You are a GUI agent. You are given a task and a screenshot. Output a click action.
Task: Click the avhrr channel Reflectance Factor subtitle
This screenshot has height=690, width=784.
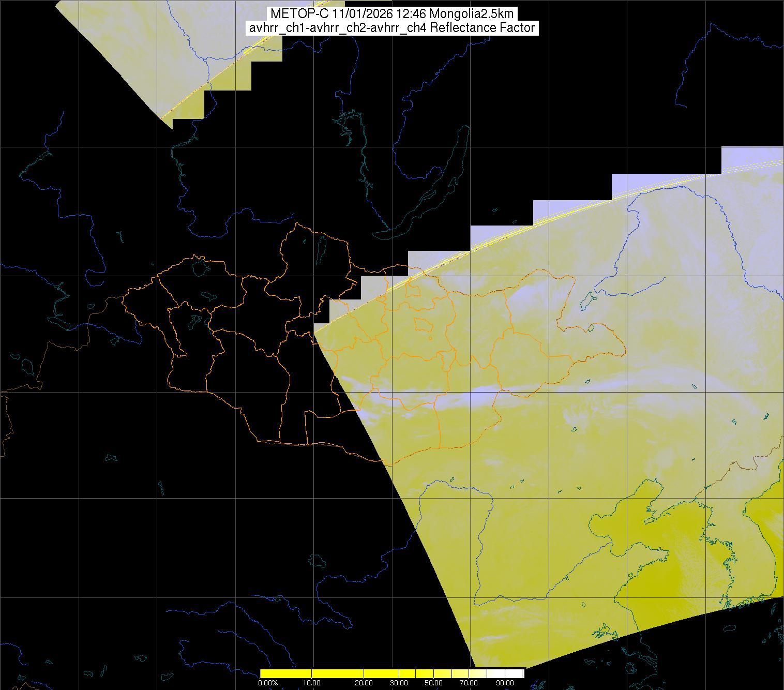click(x=391, y=28)
